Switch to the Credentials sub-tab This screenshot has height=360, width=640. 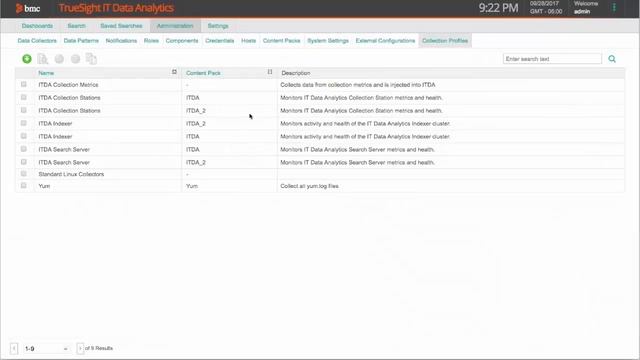[x=220, y=40]
